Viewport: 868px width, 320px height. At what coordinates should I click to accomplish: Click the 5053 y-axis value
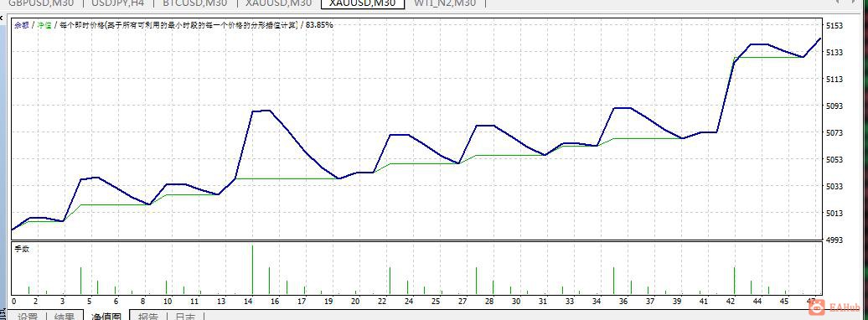tap(834, 159)
